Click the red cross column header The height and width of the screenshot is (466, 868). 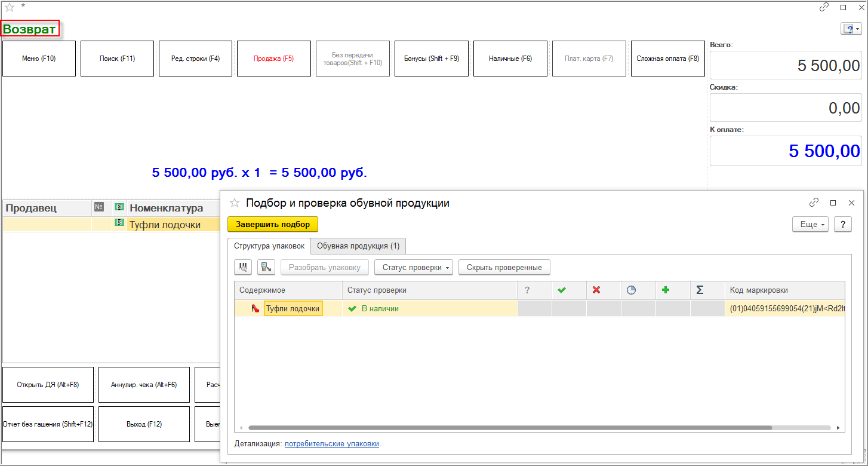[596, 290]
